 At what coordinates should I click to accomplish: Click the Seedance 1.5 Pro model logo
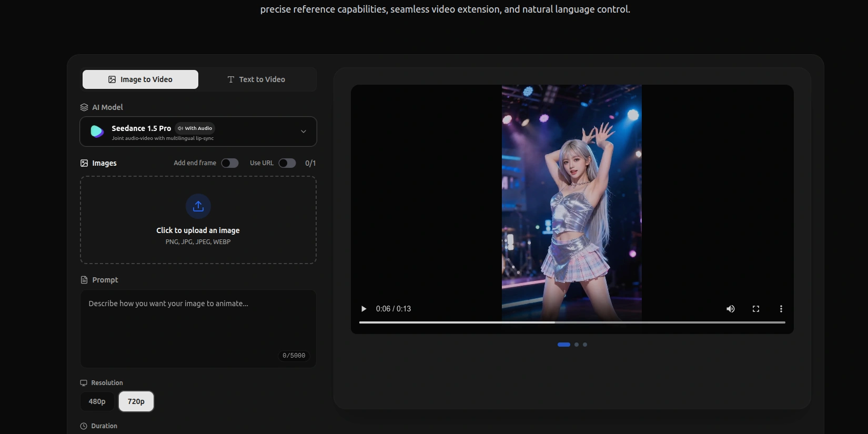tap(97, 132)
